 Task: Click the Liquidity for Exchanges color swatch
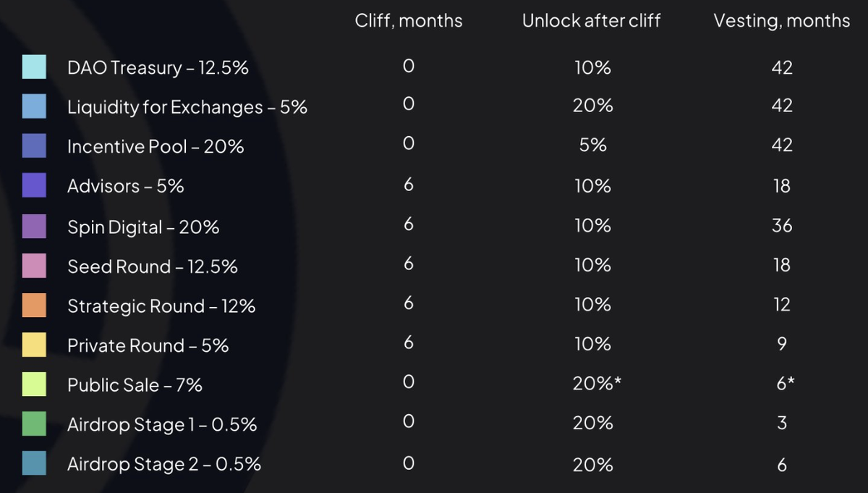coord(34,106)
